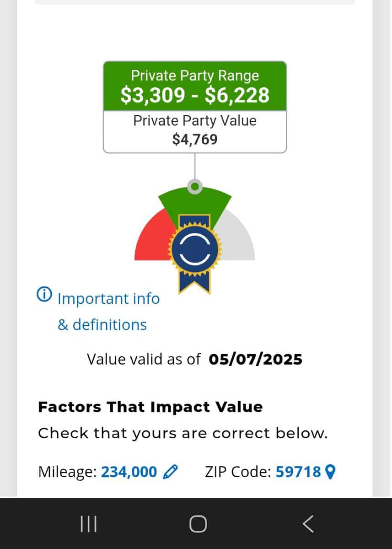The image size is (392, 549).
Task: Edit the 234,000 mileage value
Action: (129, 471)
